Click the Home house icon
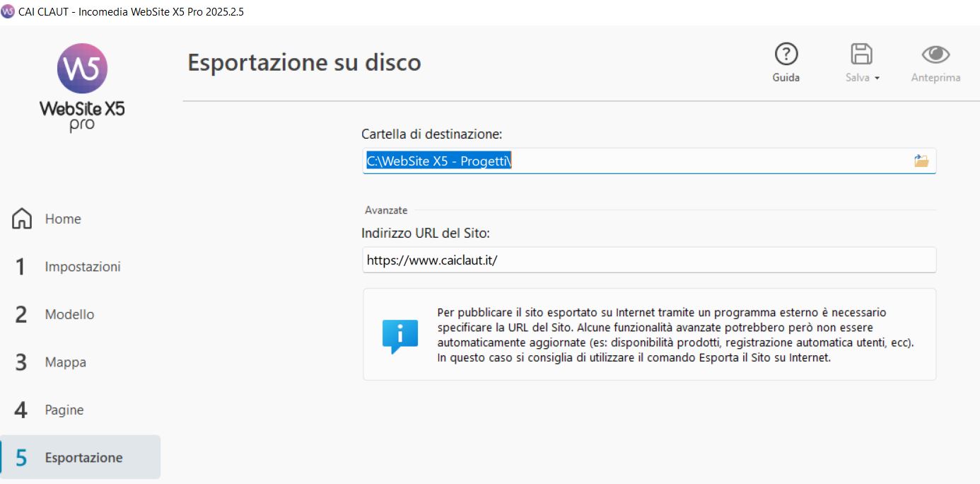The image size is (980, 484). point(22,219)
